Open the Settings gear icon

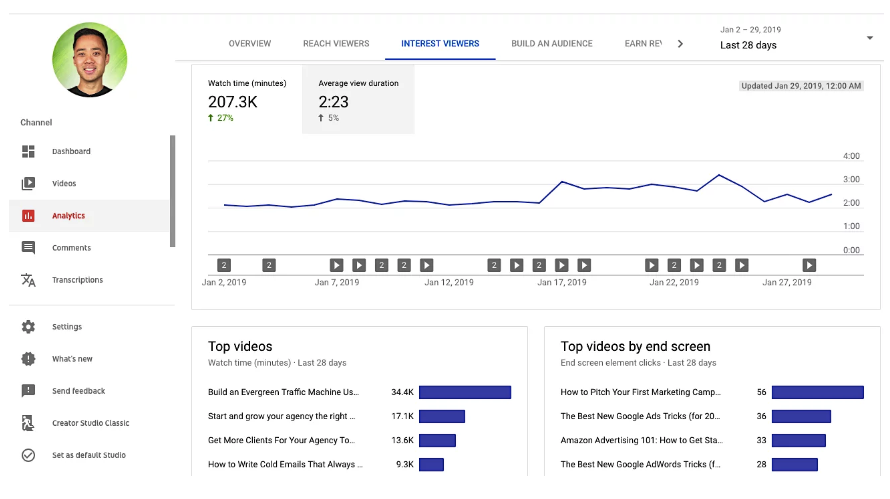(28, 326)
